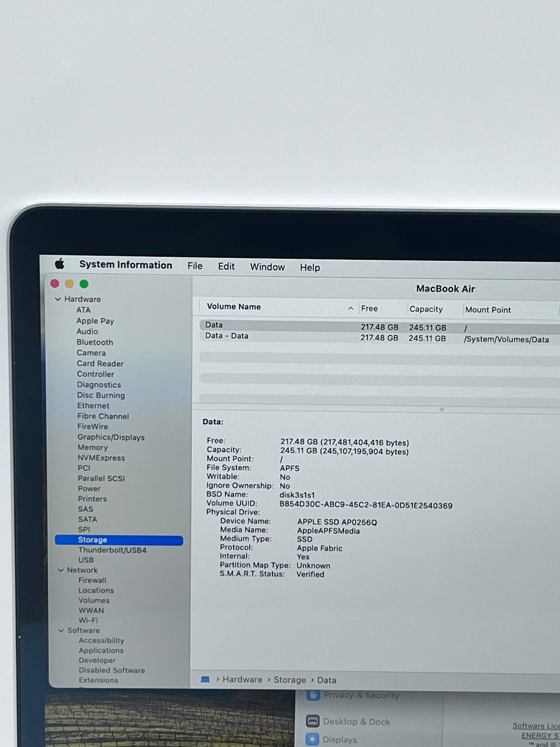Click the Volume UUID value text

pos(366,505)
